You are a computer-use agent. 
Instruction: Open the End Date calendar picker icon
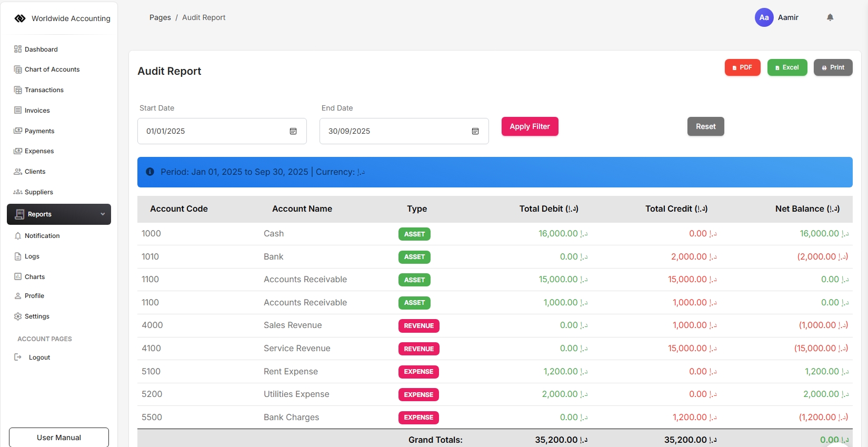click(475, 131)
